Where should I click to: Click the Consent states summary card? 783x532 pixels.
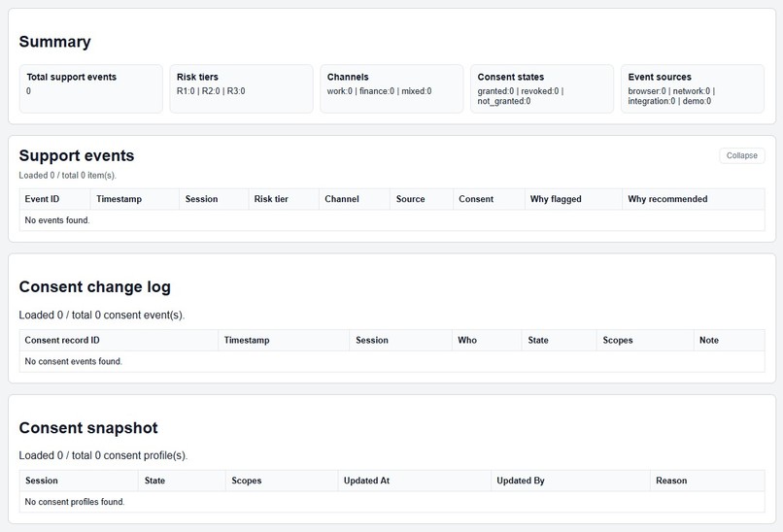(x=542, y=89)
